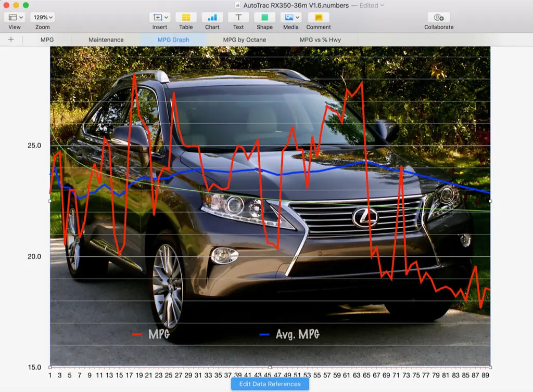The height and width of the screenshot is (392, 533).
Task: Select the MPG Graph sheet tab
Action: coord(173,40)
